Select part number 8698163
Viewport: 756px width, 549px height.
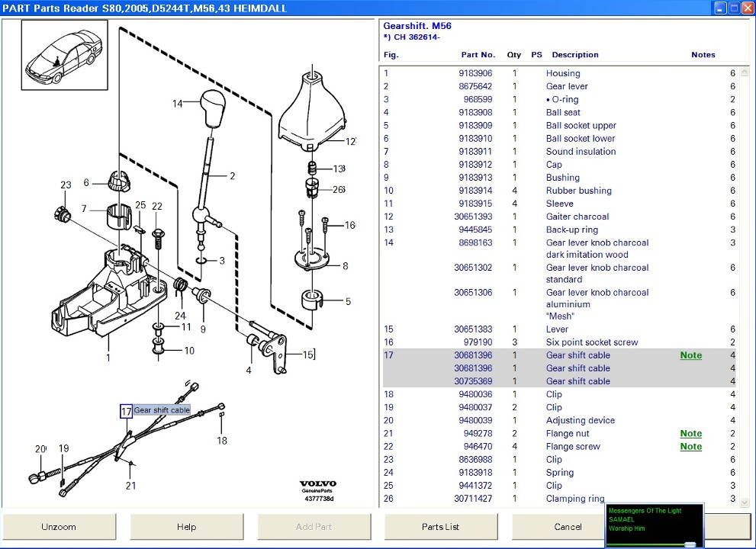click(475, 242)
